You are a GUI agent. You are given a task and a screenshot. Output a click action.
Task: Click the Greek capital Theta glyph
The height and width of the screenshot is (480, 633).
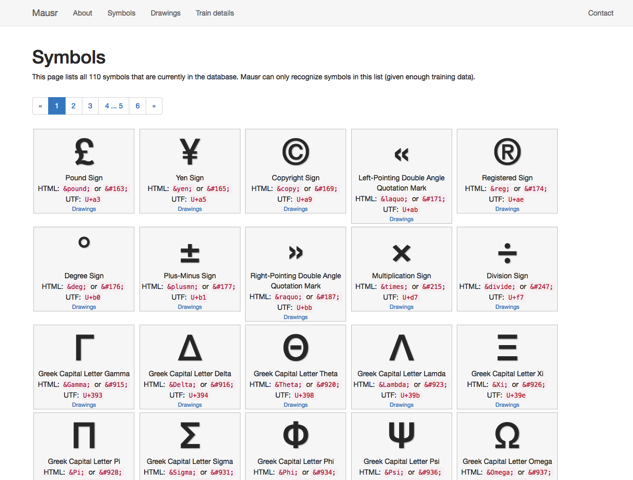coord(296,348)
